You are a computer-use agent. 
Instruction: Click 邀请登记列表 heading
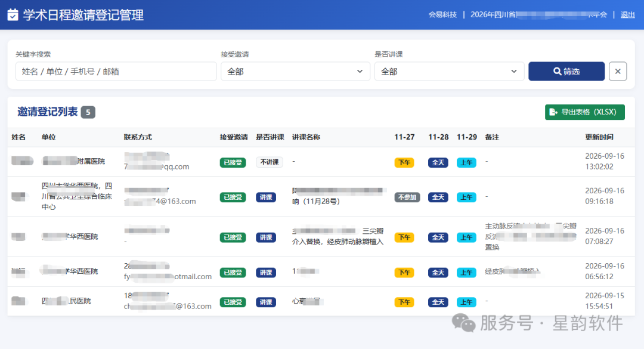pos(47,112)
